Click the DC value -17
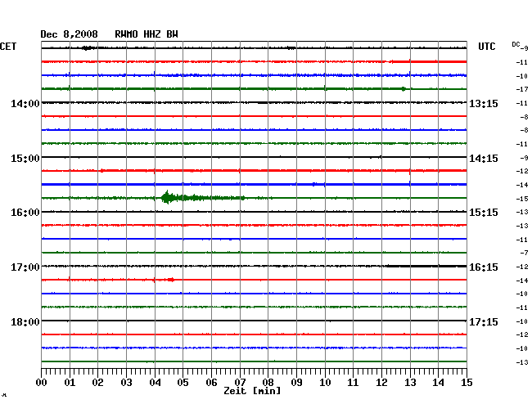 click(522, 89)
